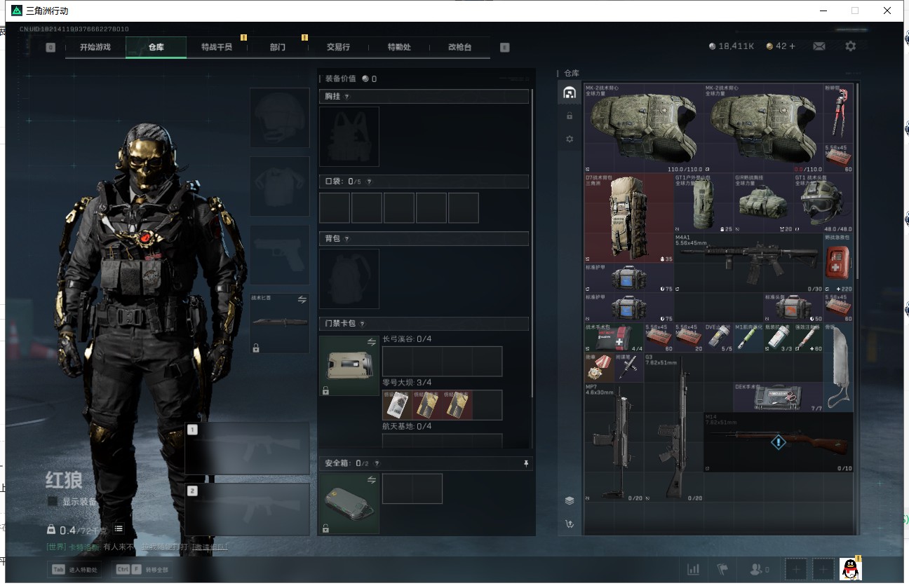The image size is (909, 588).
Task: Open the mail envelope icon
Action: 819,46
